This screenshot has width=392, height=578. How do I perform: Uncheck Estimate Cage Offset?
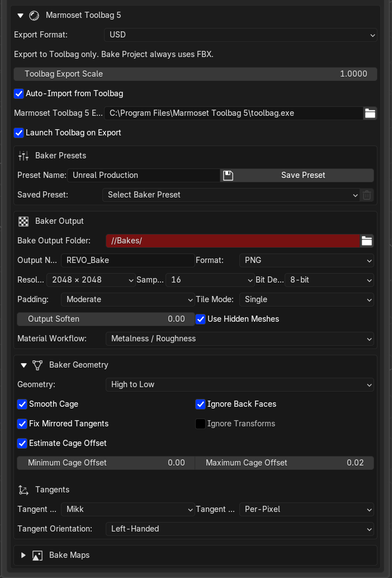tap(22, 443)
